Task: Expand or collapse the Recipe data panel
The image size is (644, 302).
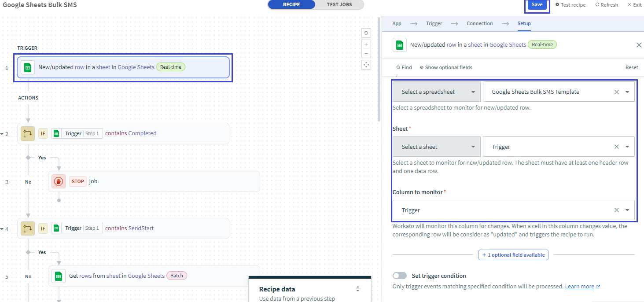Action: pos(358,289)
